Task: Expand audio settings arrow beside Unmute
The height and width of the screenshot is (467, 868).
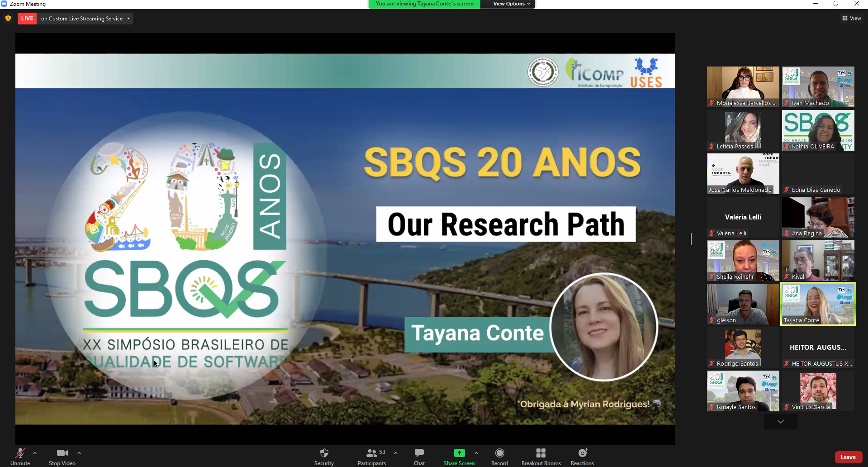Action: click(x=35, y=453)
